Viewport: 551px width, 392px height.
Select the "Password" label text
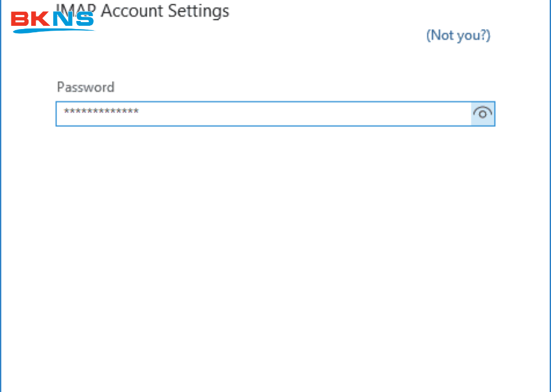point(86,87)
